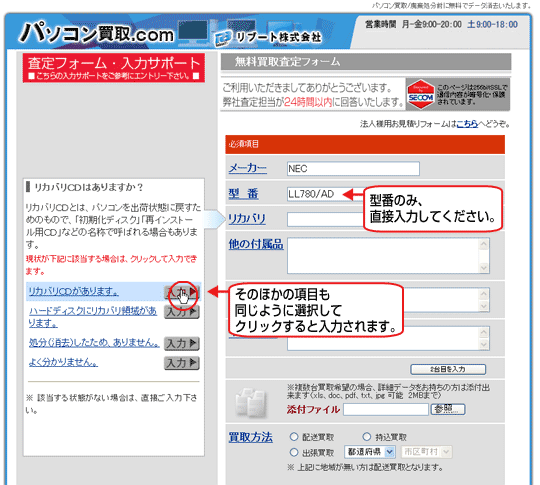Open the よく分かりません link
Image resolution: width=540 pixels, height=485 pixels.
pyautogui.click(x=63, y=362)
